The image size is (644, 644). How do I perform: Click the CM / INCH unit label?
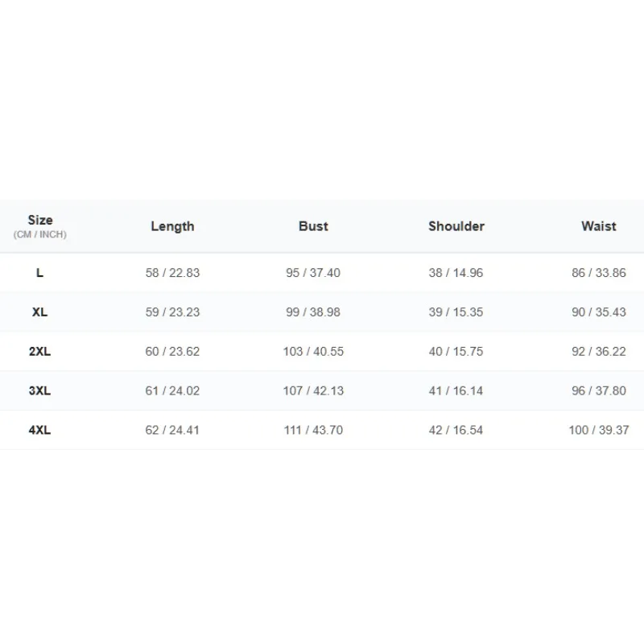pos(39,234)
